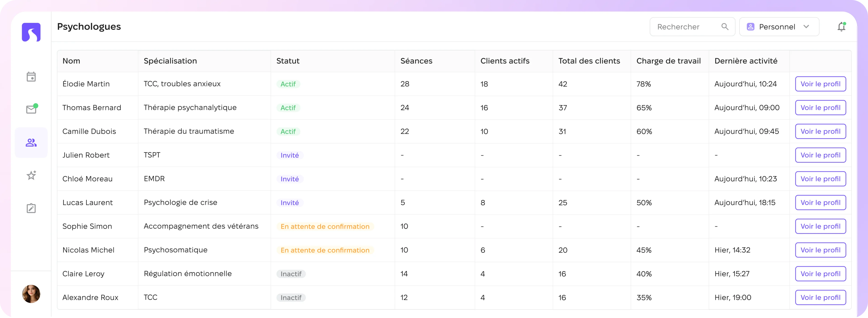
Task: View profile of Alexandre Roux
Action: 820,298
